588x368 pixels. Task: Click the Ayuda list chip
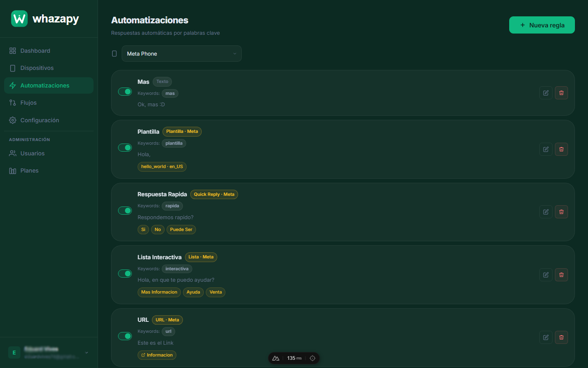(x=193, y=292)
